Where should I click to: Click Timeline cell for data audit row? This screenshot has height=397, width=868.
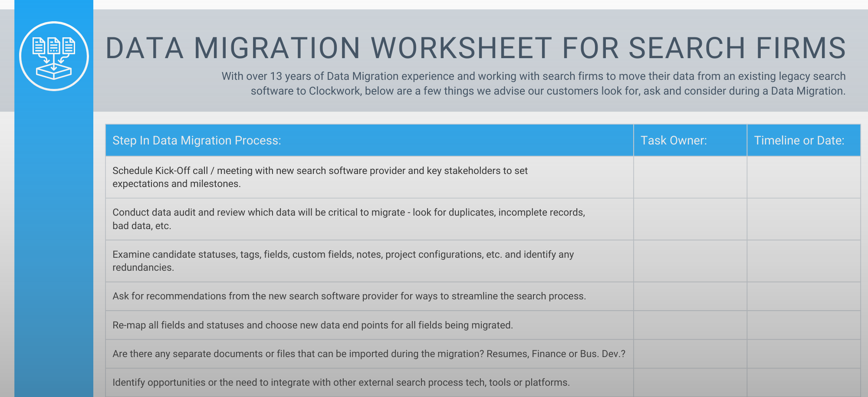(x=804, y=219)
